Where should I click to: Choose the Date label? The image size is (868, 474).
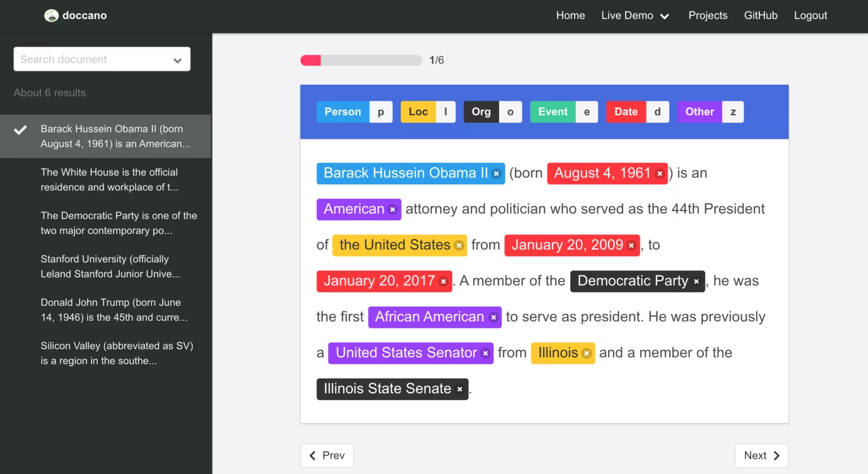point(626,112)
